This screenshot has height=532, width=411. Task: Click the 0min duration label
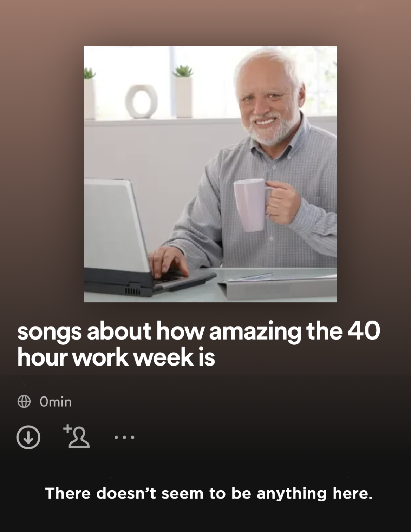pos(56,402)
